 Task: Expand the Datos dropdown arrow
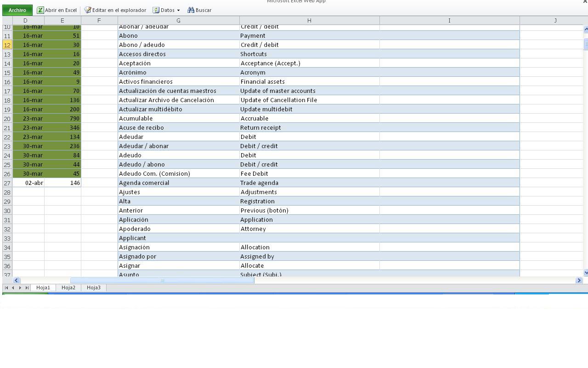[x=178, y=11]
